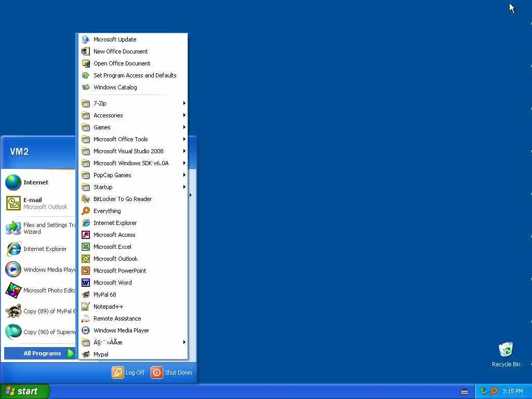Expand the Accessories submenu arrow

pyautogui.click(x=184, y=115)
